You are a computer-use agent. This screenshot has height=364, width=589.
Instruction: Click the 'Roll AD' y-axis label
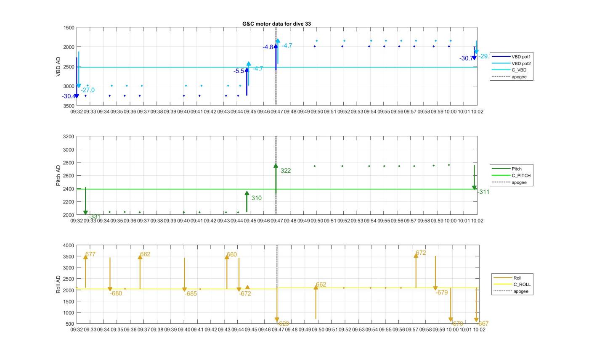pyautogui.click(x=58, y=285)
